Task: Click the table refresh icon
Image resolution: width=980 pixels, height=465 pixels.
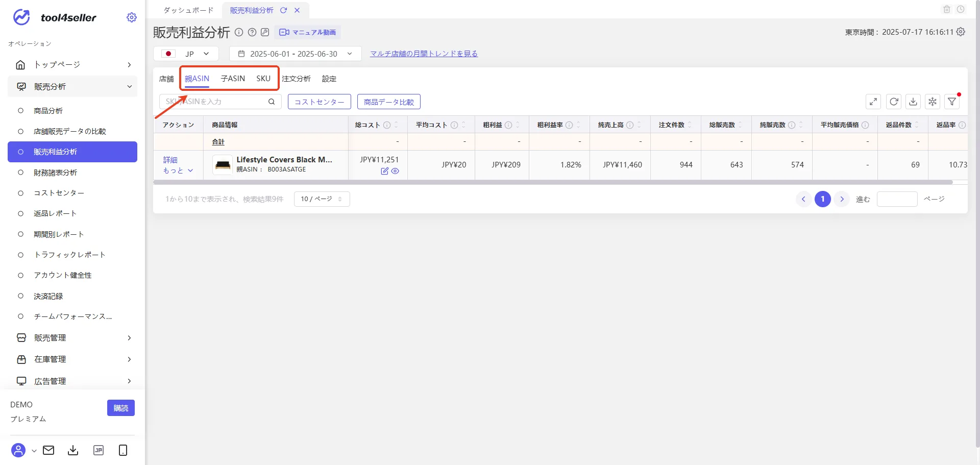Action: click(894, 102)
